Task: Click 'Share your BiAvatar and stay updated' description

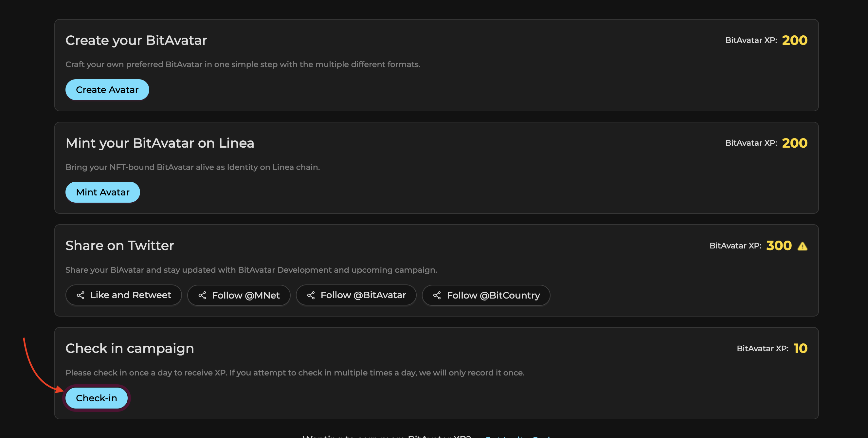Action: click(x=251, y=270)
